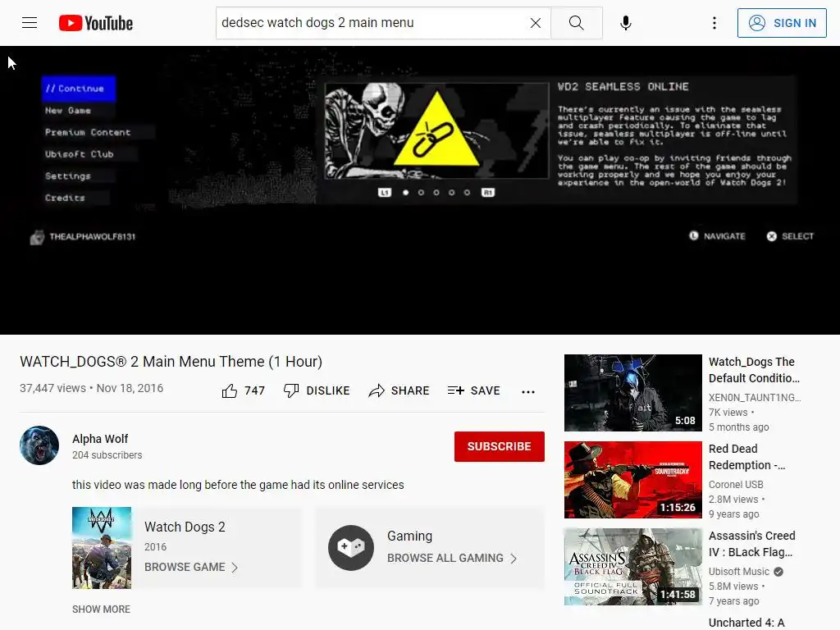Open the hamburger guide menu

pyautogui.click(x=30, y=23)
